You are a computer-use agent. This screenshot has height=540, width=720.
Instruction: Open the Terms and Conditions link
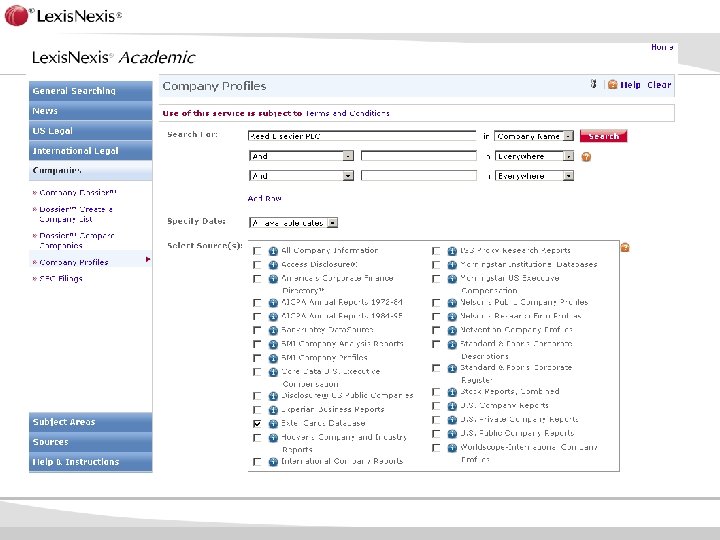(x=347, y=113)
